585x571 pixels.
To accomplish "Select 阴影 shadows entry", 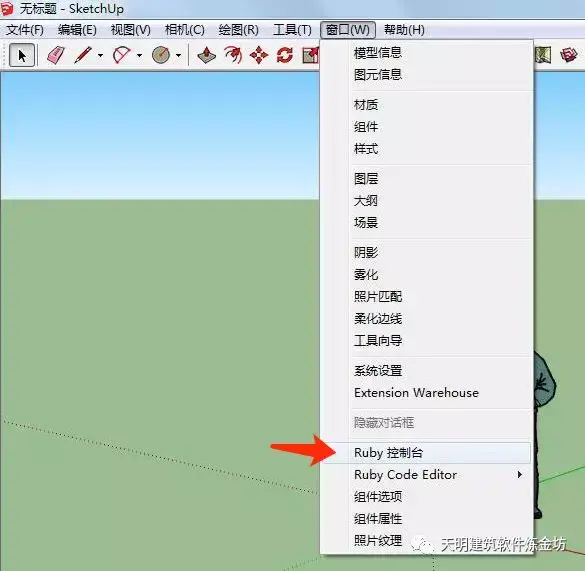I will [x=426, y=253].
